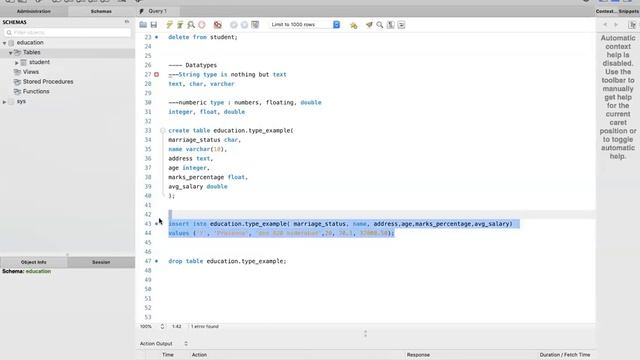Click the error marker on line 27

pyautogui.click(x=156, y=75)
